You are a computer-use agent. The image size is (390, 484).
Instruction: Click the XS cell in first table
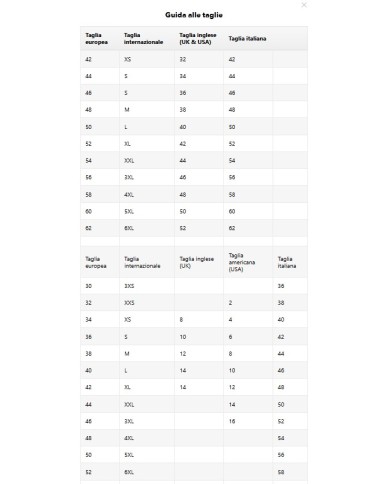(x=127, y=59)
